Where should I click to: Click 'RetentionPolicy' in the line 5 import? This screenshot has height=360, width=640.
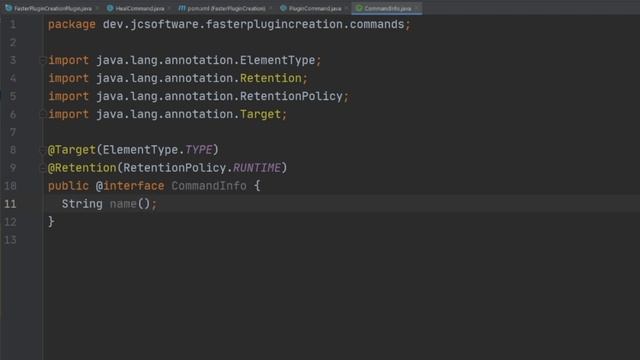click(x=291, y=96)
